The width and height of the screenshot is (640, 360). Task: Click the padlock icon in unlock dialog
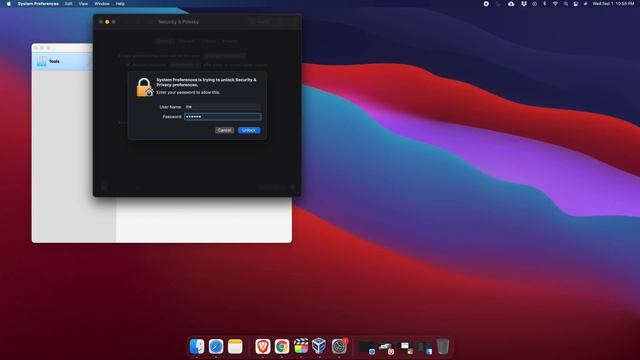coord(144,87)
